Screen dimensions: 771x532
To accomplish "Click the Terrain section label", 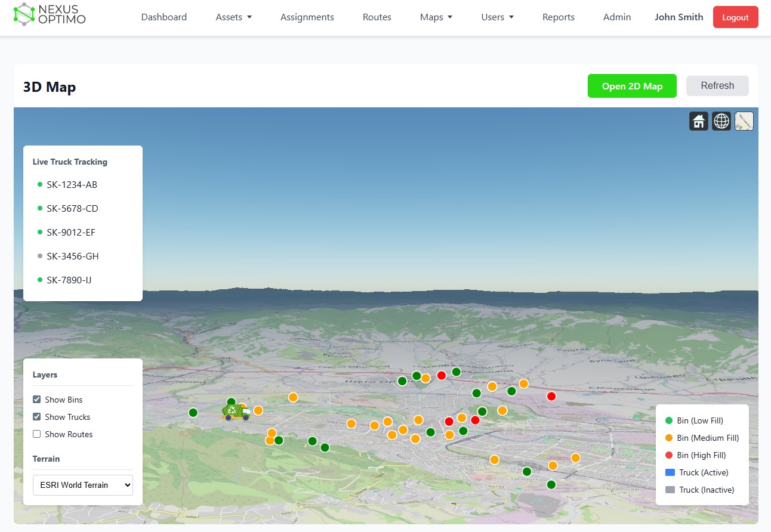I will pos(46,459).
